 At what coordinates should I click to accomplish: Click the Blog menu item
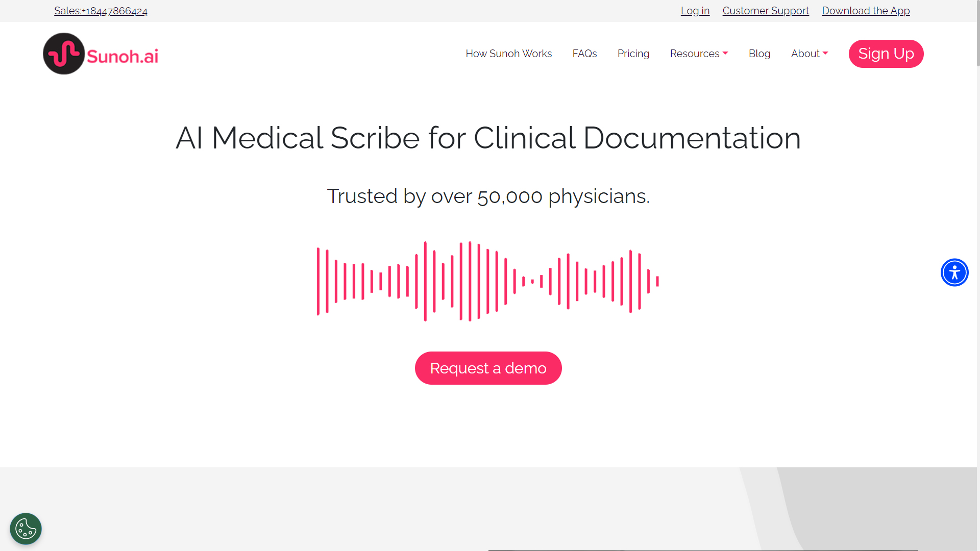tap(759, 53)
